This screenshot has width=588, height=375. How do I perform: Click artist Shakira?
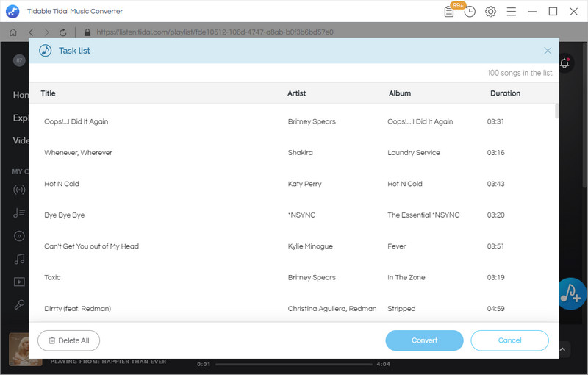[300, 153]
